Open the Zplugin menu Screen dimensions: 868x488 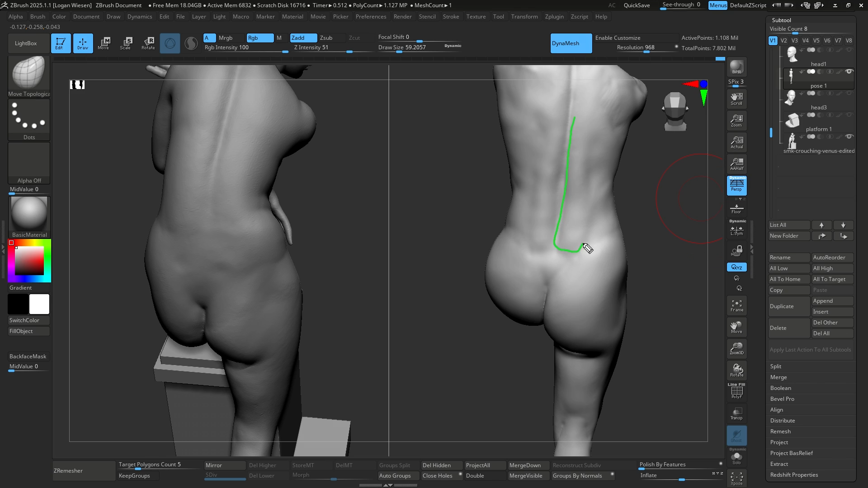point(555,17)
